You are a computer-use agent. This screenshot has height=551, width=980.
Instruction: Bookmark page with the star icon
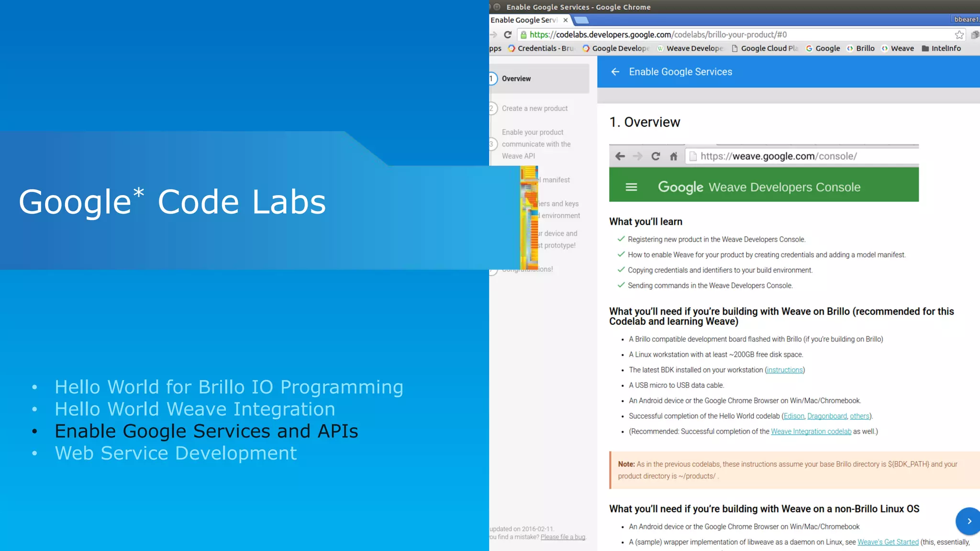click(x=959, y=34)
